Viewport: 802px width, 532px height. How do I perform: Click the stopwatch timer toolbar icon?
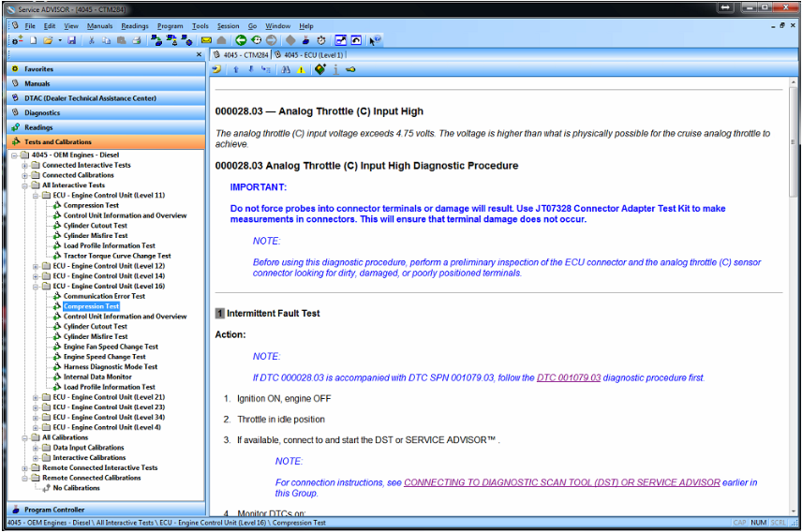(x=321, y=40)
